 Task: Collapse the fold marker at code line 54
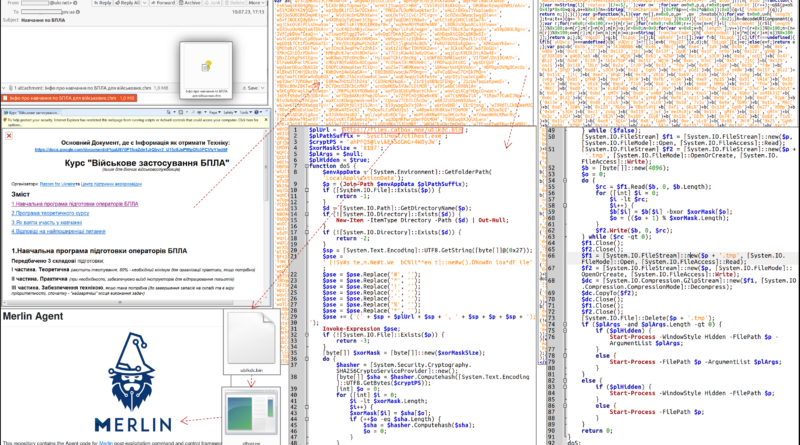coord(565,181)
